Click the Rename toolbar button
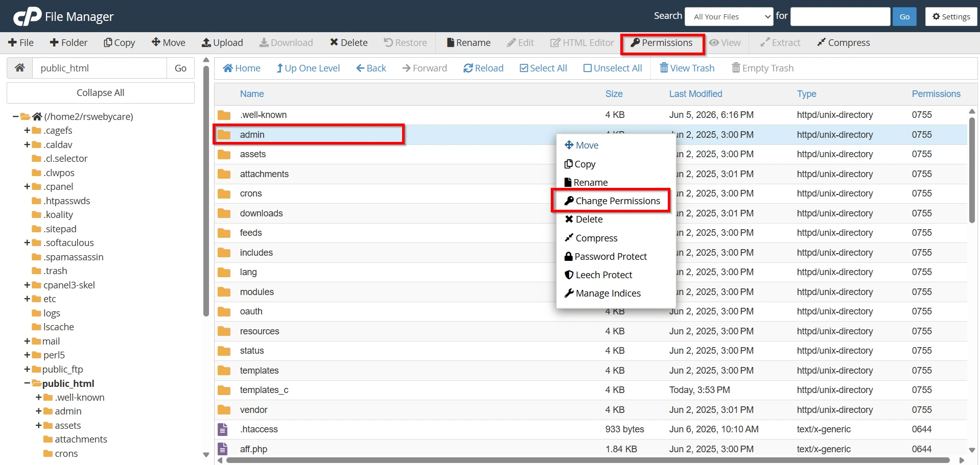 click(x=469, y=43)
